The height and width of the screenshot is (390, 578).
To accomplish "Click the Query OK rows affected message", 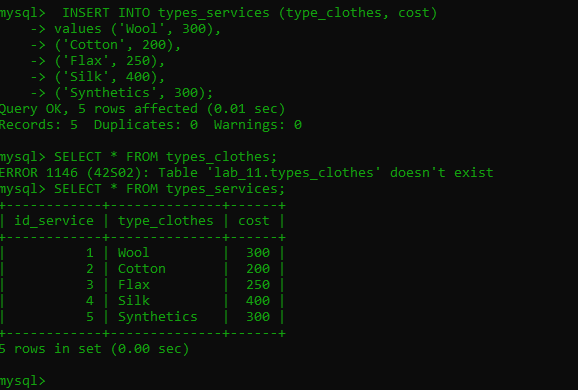I will point(143,109).
